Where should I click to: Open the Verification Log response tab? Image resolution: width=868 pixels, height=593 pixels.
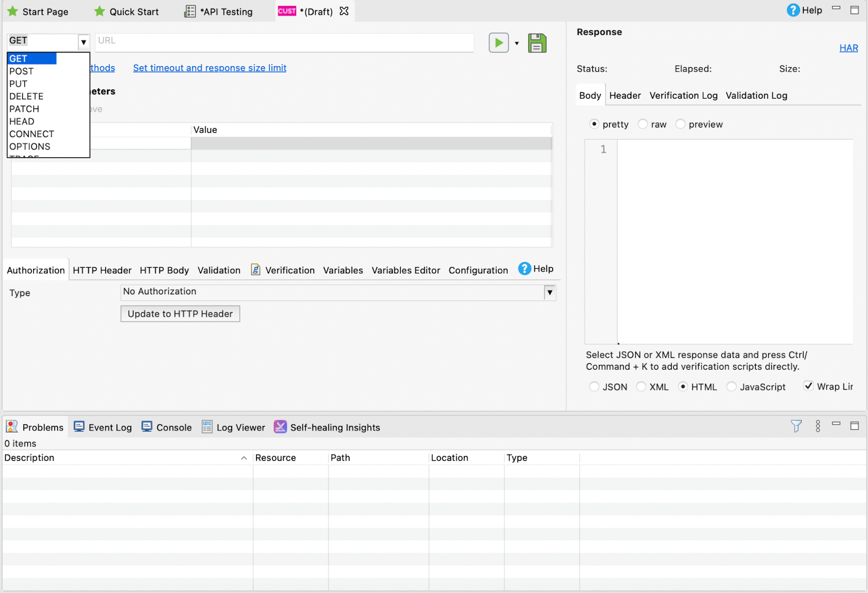(x=683, y=95)
